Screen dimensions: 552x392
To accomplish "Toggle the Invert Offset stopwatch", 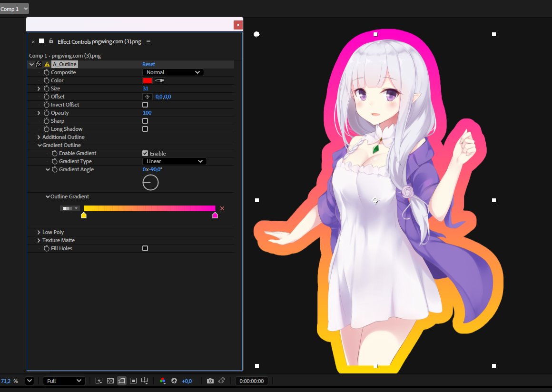I will point(47,105).
